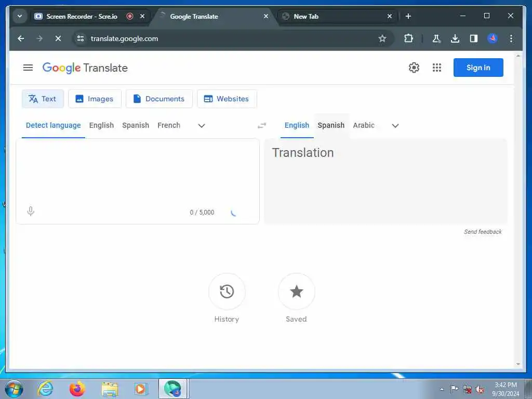The image size is (532, 399).
Task: Choose English as source language
Action: tap(101, 125)
